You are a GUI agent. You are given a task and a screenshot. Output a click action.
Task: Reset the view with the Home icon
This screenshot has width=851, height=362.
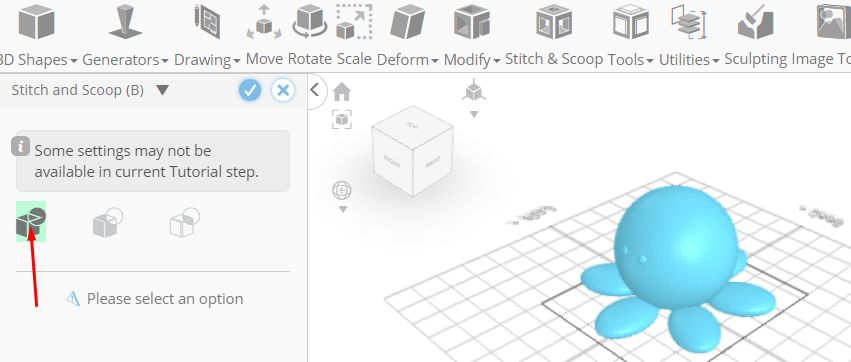[x=341, y=92]
